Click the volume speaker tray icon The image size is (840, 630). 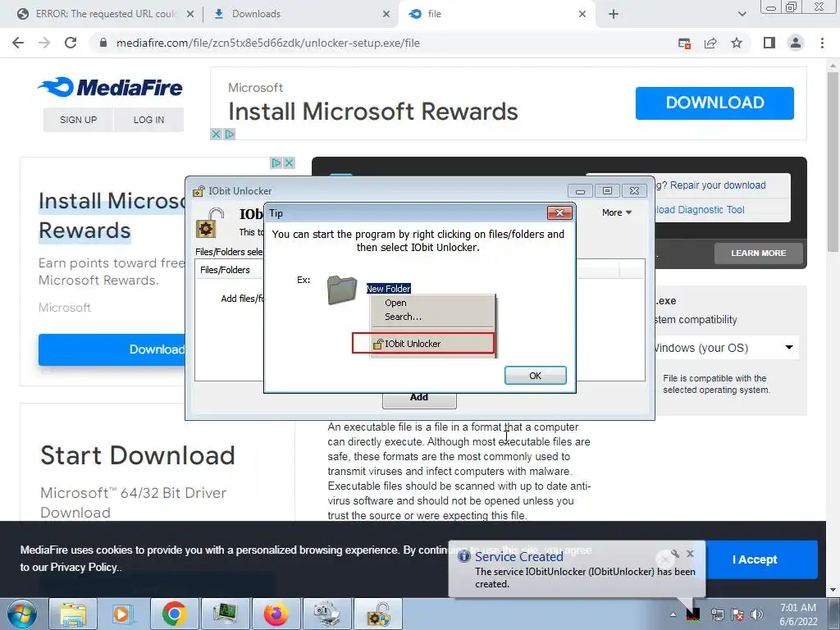tap(757, 614)
